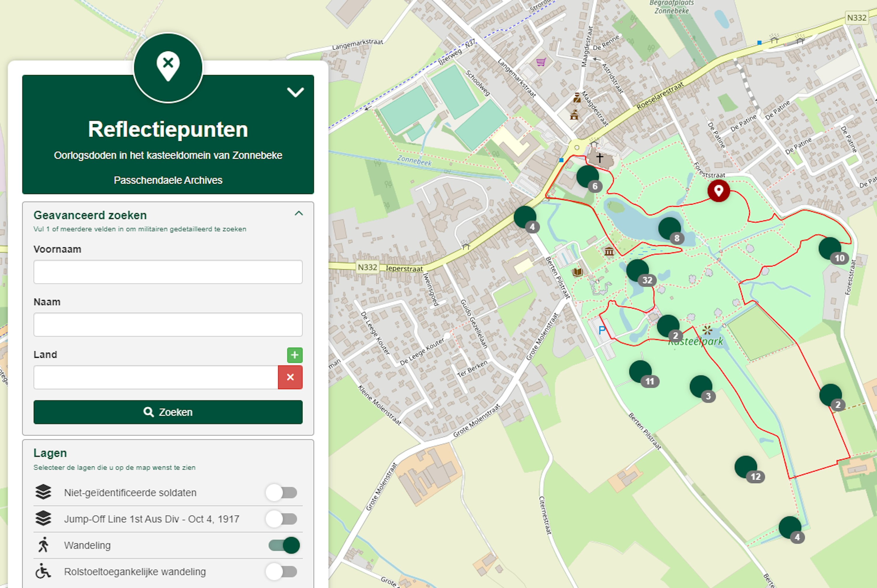Click the round pin-with-X logo icon

click(168, 68)
